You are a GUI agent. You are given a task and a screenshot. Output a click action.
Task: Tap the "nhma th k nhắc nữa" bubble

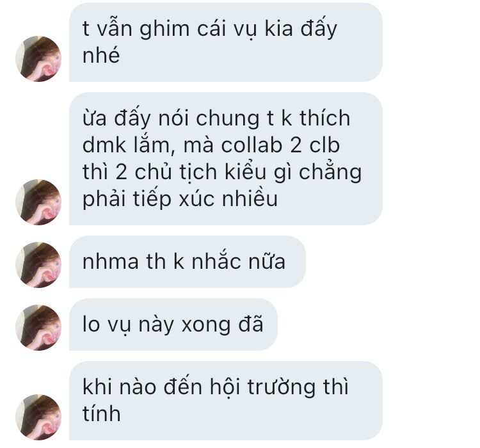coord(188,262)
